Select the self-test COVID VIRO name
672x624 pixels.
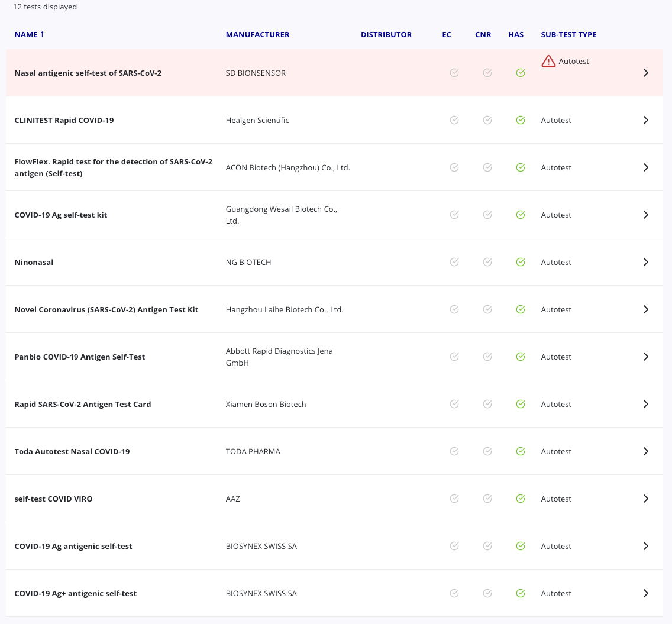click(x=54, y=499)
